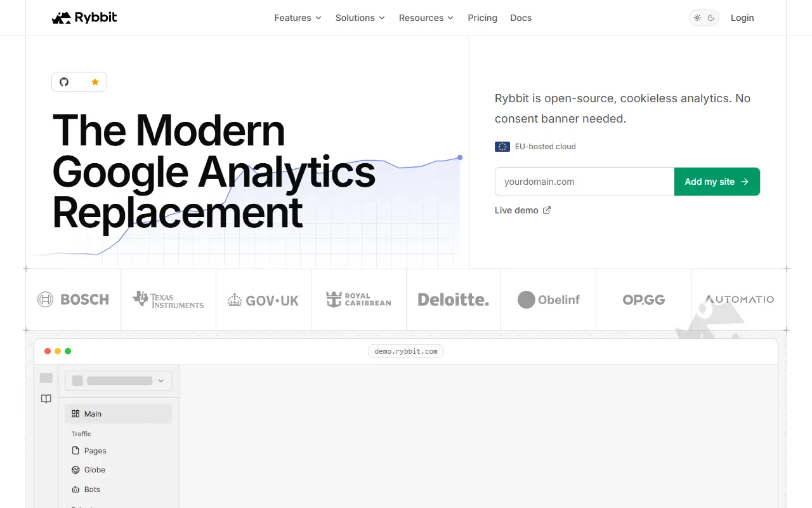Select Bots in the demo sidebar
The width and height of the screenshot is (812, 508).
[119, 490]
